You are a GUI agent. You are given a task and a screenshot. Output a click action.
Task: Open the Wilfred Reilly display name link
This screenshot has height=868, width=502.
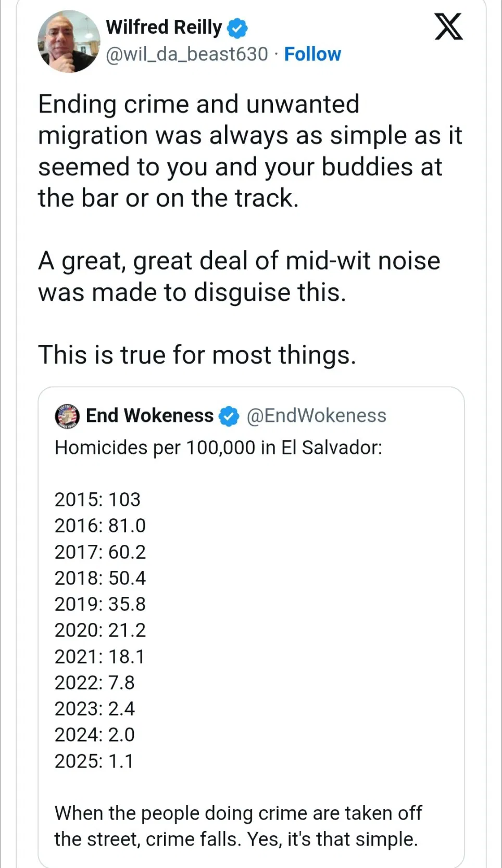164,27
